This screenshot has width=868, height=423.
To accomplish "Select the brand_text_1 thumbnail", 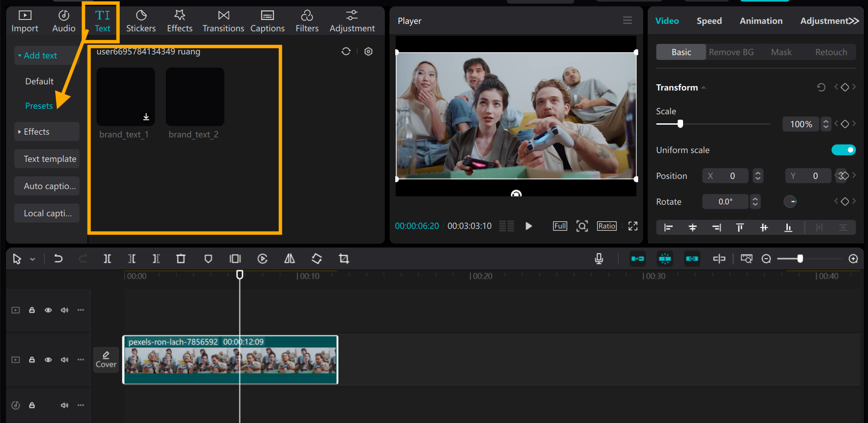I will [125, 97].
